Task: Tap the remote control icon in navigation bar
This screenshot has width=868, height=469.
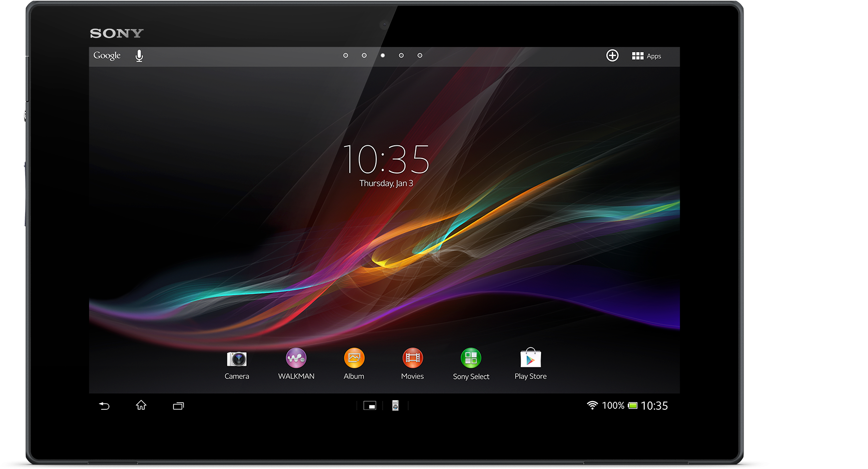Action: coord(395,406)
